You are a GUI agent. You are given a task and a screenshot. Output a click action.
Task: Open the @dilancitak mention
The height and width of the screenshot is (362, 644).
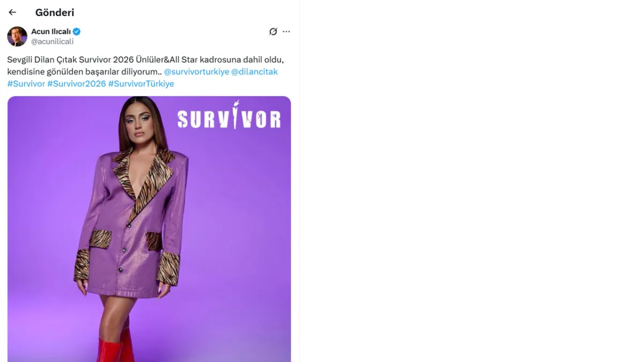pos(254,72)
